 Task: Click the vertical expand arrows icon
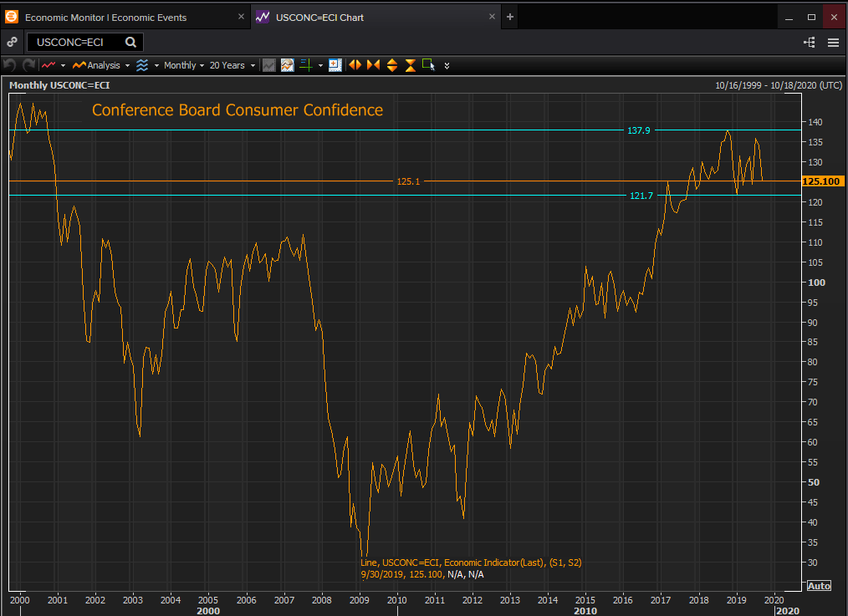coord(391,65)
